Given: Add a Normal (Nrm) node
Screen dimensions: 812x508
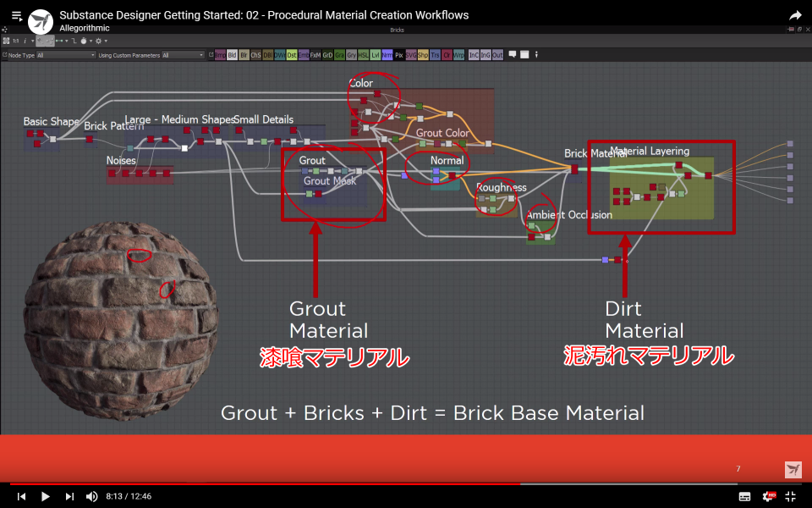Looking at the screenshot, I should click(x=387, y=55).
